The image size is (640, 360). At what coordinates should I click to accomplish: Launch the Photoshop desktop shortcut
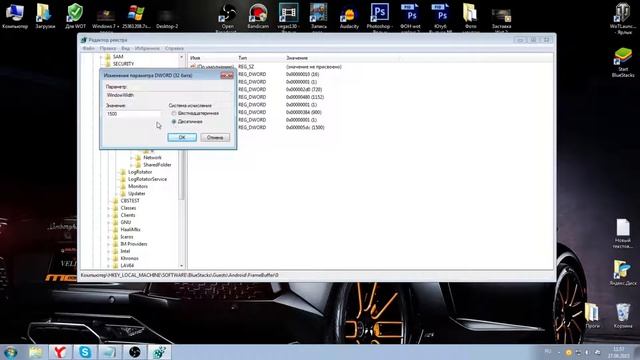coord(380,16)
